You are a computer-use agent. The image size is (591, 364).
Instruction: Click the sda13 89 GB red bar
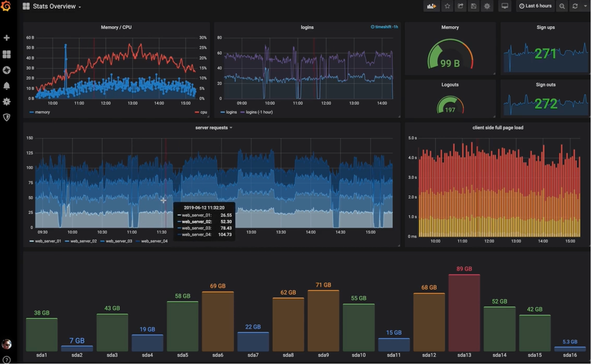[x=464, y=313]
